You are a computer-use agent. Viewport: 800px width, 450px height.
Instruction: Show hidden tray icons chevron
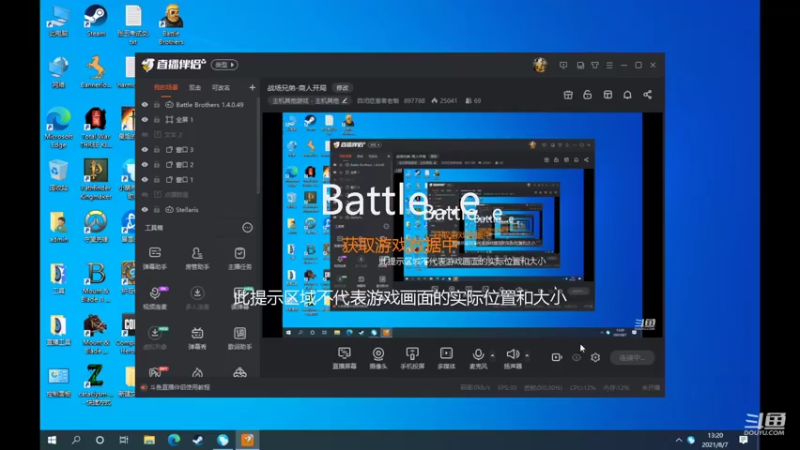point(679,440)
